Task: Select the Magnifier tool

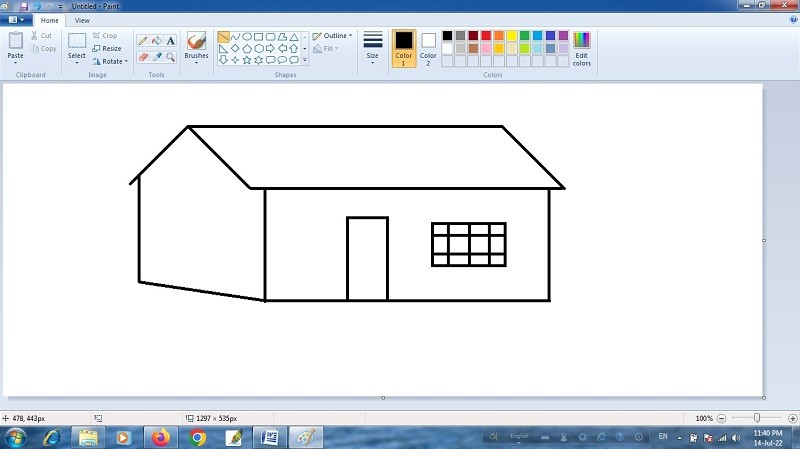Action: pyautogui.click(x=170, y=57)
